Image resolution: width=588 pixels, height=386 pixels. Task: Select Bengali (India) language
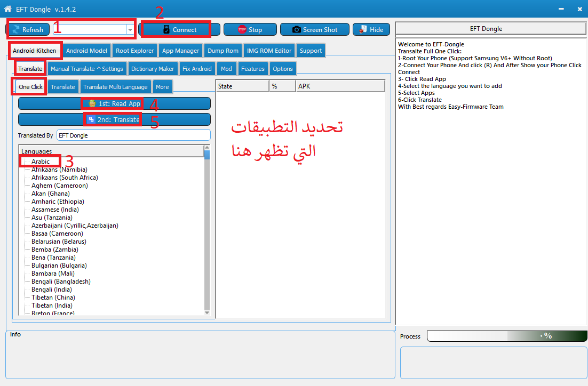pos(52,289)
